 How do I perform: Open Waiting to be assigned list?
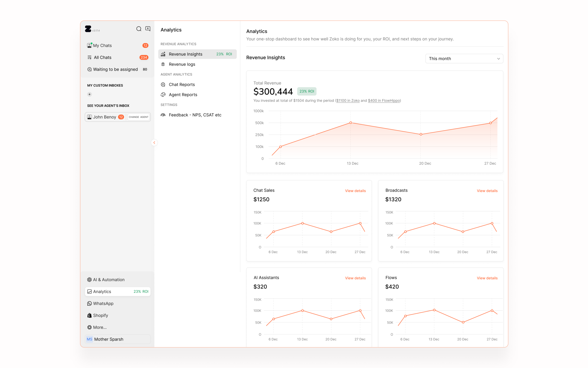point(118,69)
